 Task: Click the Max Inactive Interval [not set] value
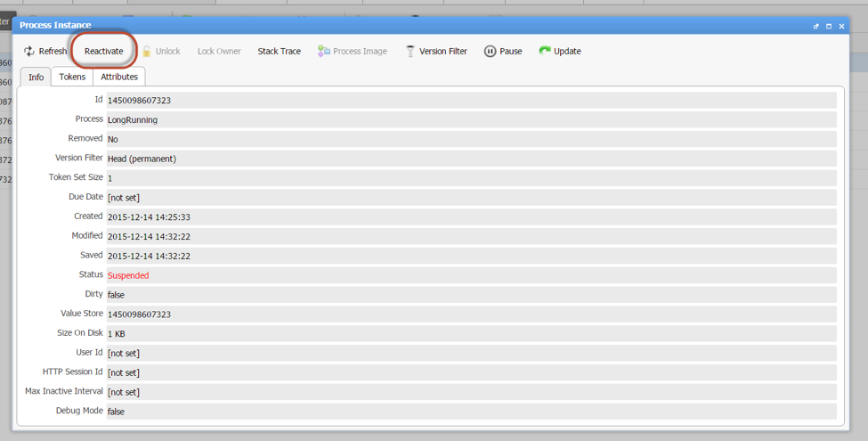pos(124,392)
